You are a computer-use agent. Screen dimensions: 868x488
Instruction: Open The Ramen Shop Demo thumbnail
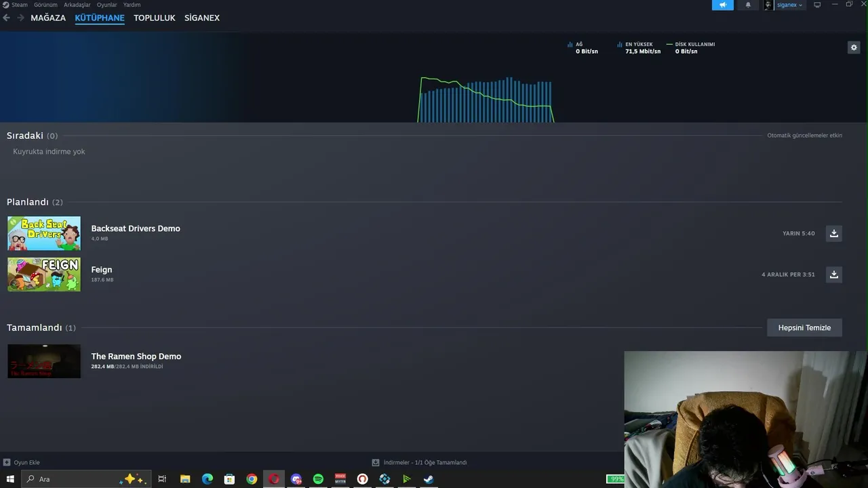coord(44,361)
